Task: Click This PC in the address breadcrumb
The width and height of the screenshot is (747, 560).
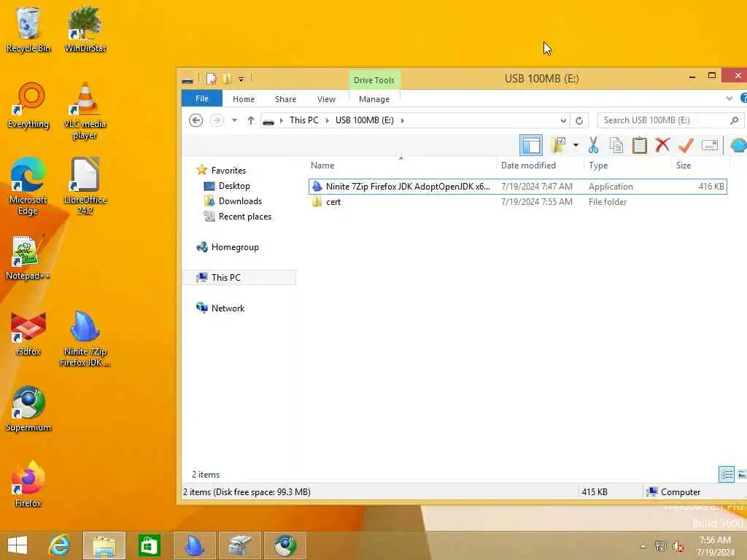Action: coord(304,120)
